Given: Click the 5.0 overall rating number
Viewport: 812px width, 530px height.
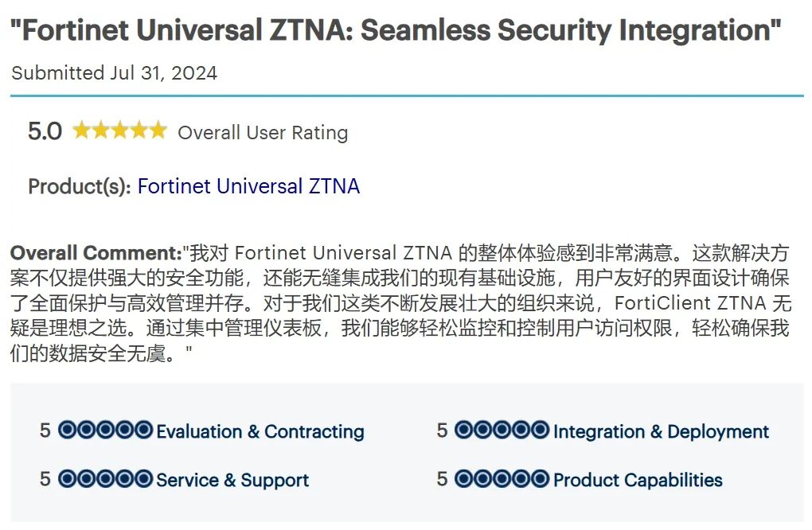Looking at the screenshot, I should (45, 131).
